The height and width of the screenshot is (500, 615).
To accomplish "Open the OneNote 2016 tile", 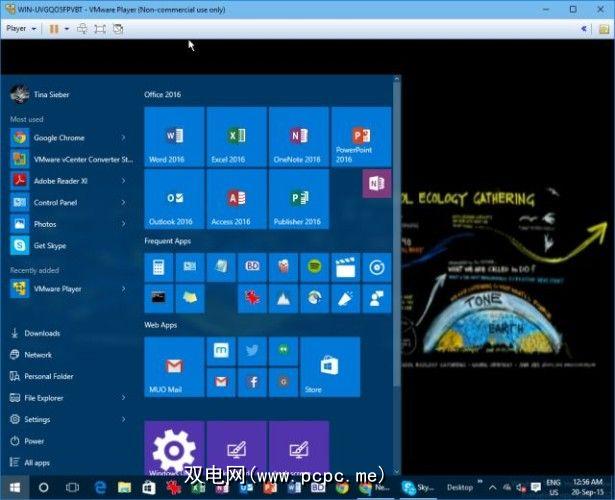I will (x=299, y=137).
